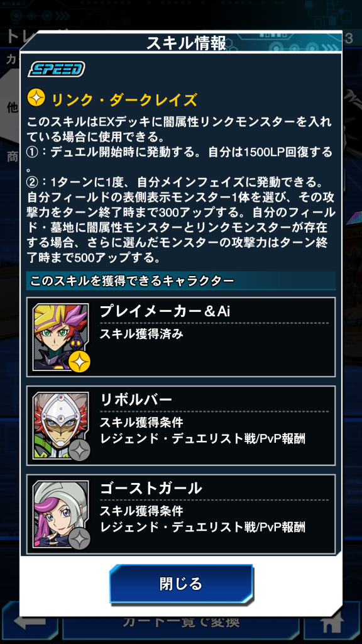Open the リボルバー skill condition row
Image resolution: width=362 pixels, height=644 pixels.
(180, 426)
